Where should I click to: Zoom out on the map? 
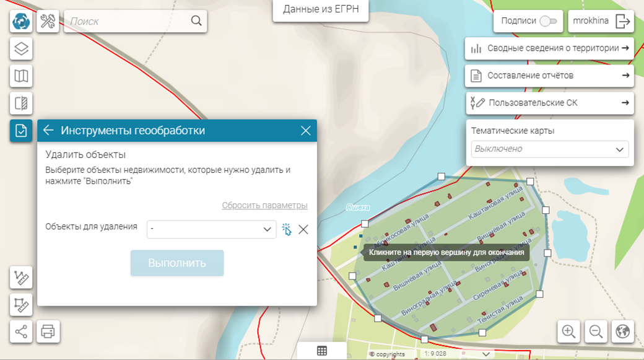pos(596,331)
